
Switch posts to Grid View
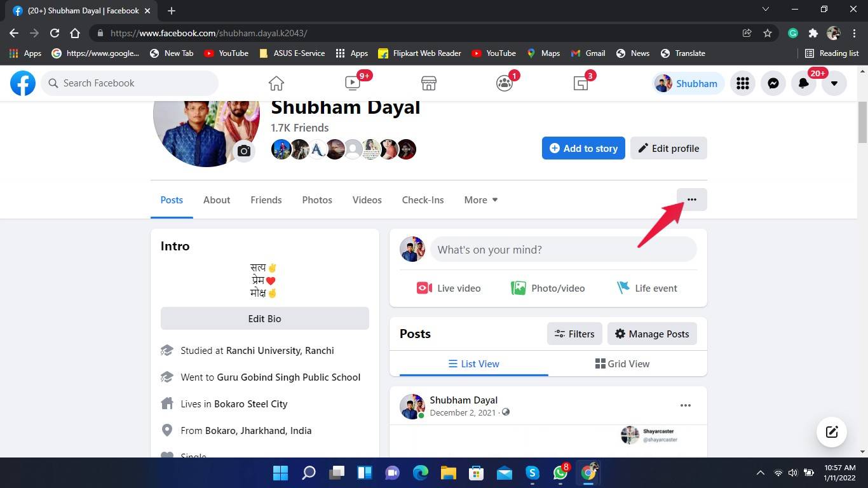622,363
